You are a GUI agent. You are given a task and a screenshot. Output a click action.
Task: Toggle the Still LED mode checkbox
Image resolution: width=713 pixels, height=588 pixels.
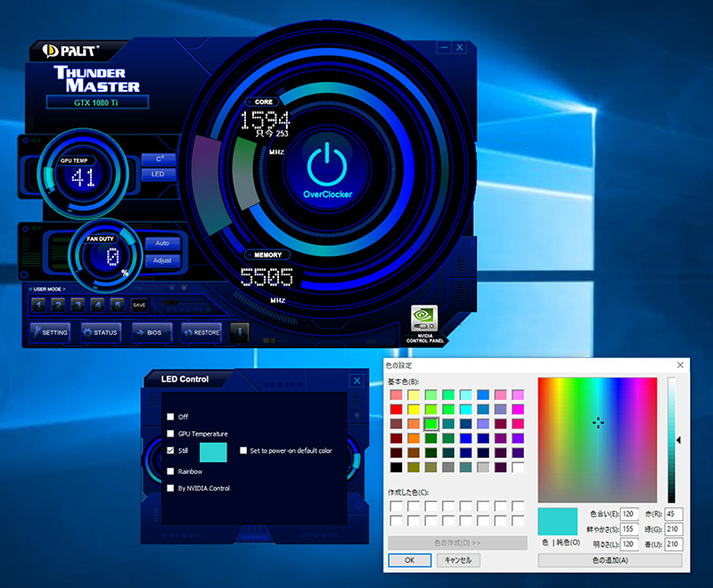(170, 450)
